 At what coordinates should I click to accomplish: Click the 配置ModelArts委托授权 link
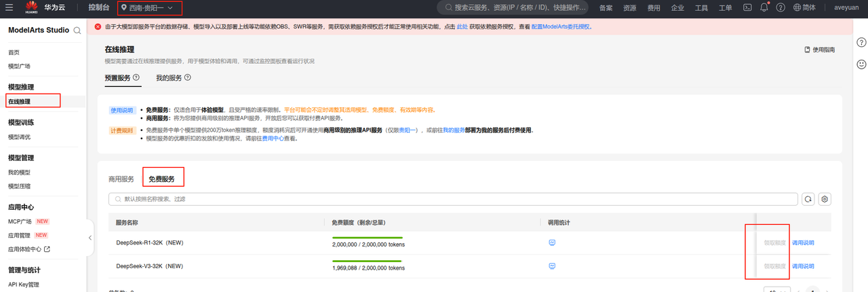click(564, 26)
